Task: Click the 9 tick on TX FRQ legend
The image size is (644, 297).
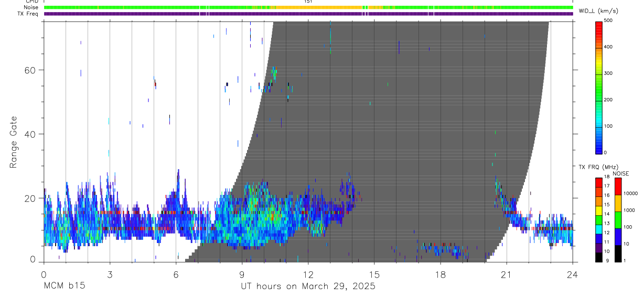Action: pyautogui.click(x=607, y=260)
